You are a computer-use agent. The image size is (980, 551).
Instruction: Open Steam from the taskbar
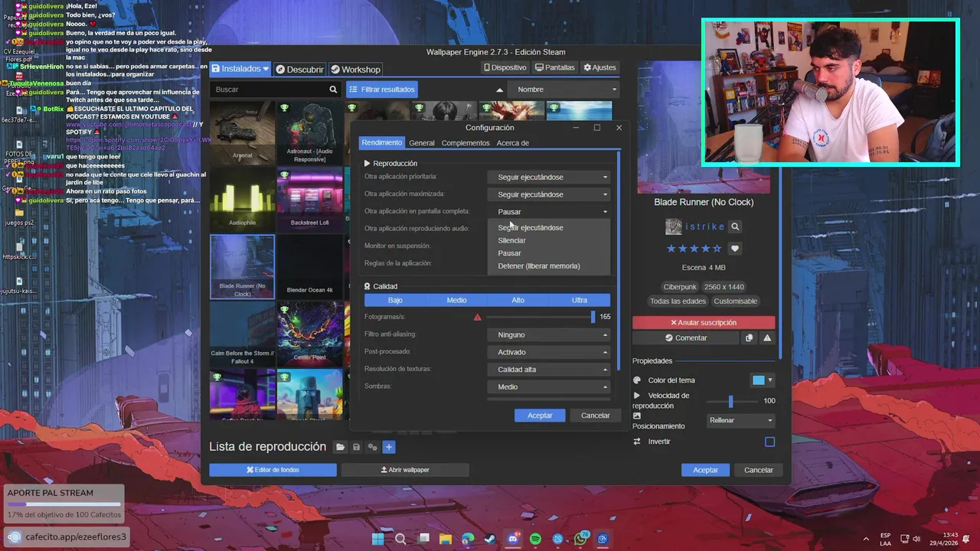coord(489,539)
